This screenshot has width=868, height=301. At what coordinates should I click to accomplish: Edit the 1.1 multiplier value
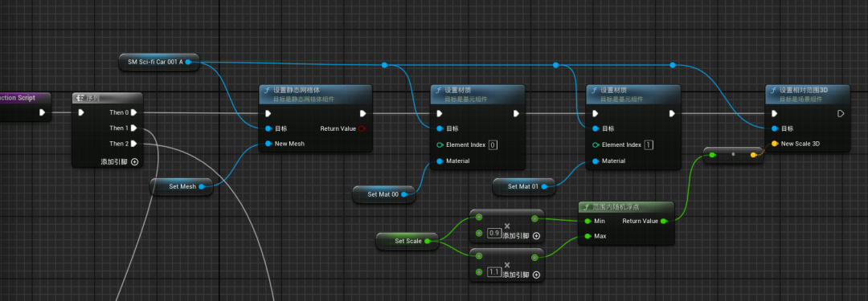point(493,272)
